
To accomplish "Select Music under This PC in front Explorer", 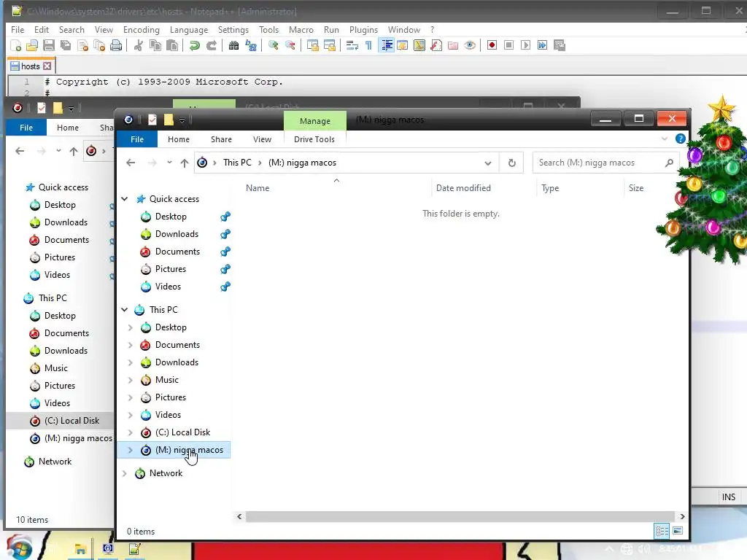I will tap(167, 379).
